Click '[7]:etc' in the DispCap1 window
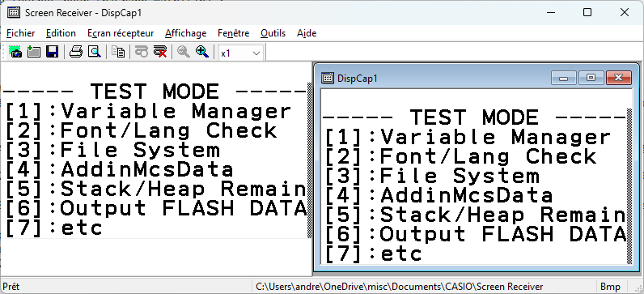644x294 pixels. [x=373, y=254]
